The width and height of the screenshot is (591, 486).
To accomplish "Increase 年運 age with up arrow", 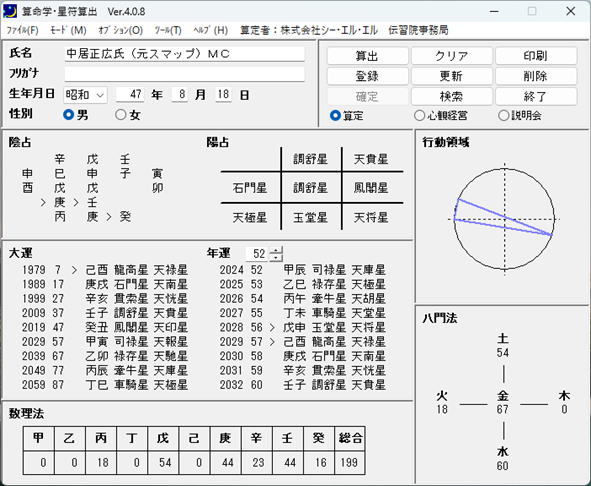I will click(276, 250).
